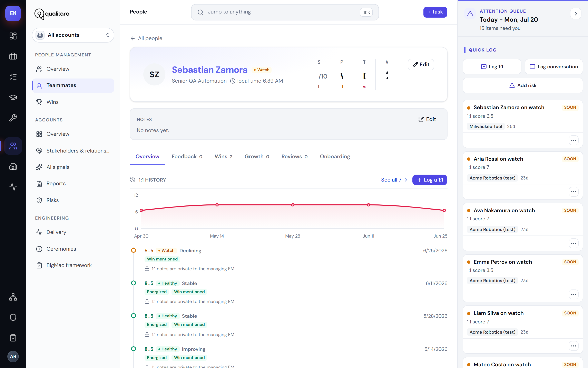Open the graduation cap icon in left rail
Screen dimensions: 588x368
tap(13, 97)
